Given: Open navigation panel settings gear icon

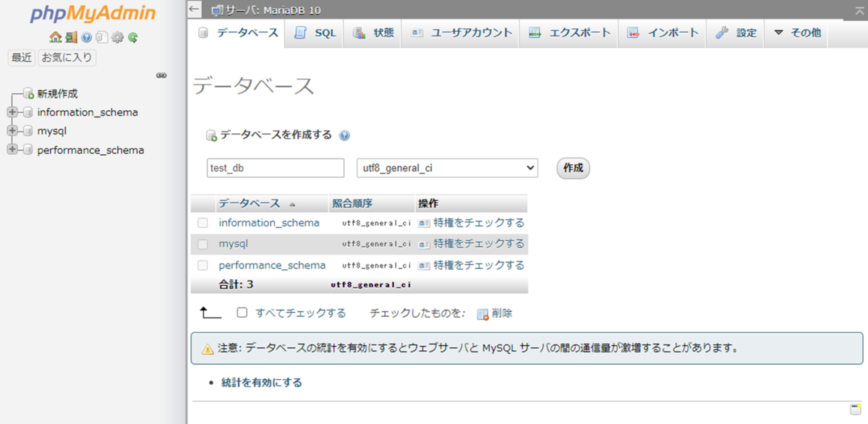Looking at the screenshot, I should coord(117,38).
